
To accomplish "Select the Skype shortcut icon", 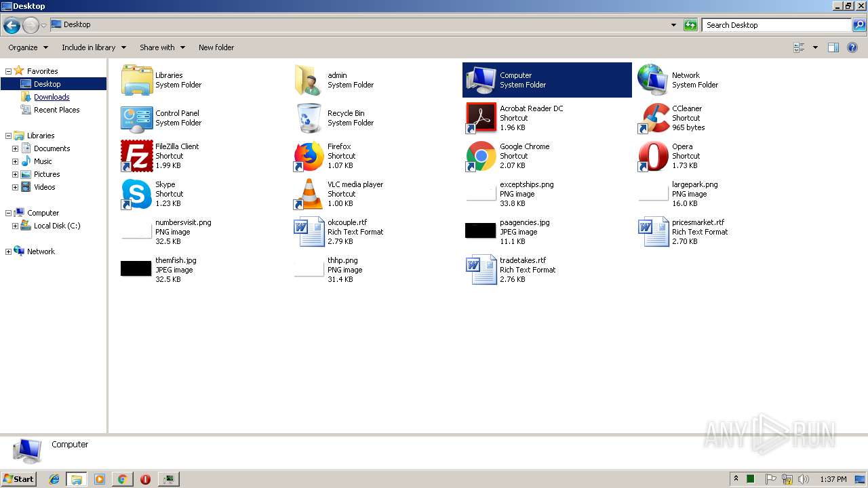I will [137, 194].
